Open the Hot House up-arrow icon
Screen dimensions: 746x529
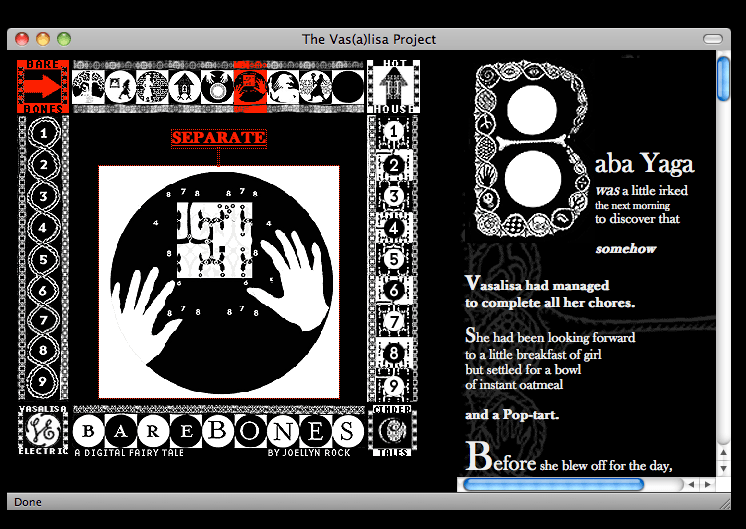394,86
